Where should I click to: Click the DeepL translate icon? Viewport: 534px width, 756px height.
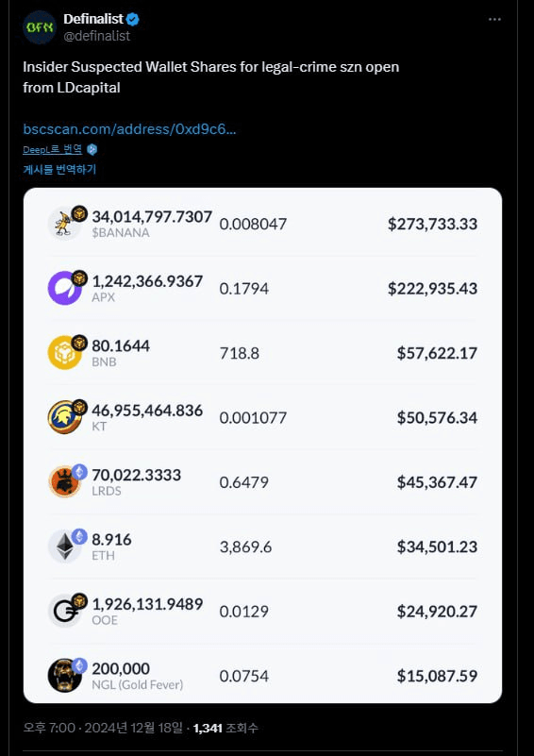[92, 149]
